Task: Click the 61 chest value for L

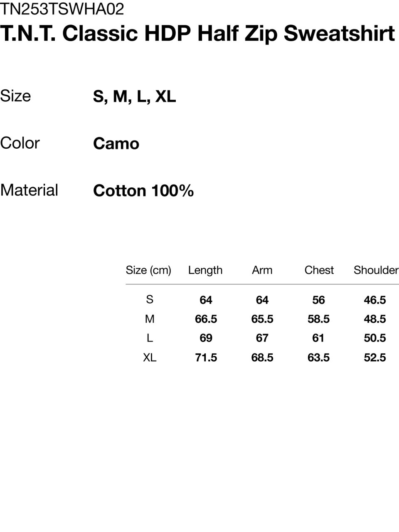Action: point(318,338)
